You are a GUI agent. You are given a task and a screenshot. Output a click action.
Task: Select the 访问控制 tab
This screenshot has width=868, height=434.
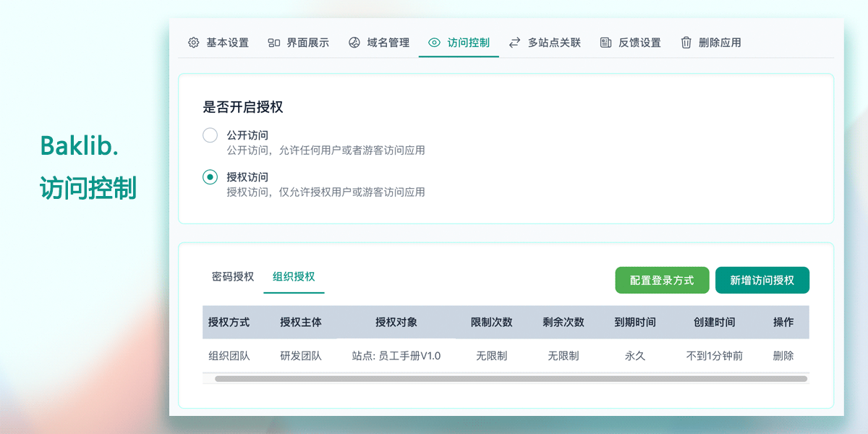point(459,43)
